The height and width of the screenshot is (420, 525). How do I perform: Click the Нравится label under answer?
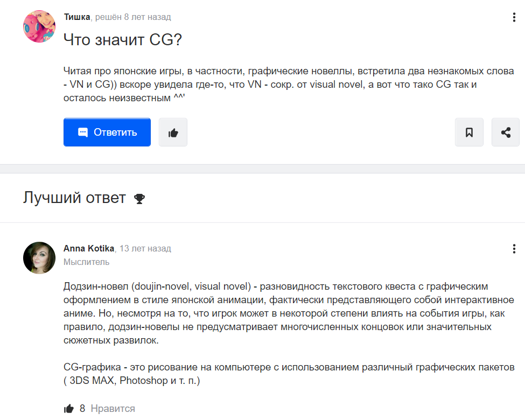click(x=113, y=409)
